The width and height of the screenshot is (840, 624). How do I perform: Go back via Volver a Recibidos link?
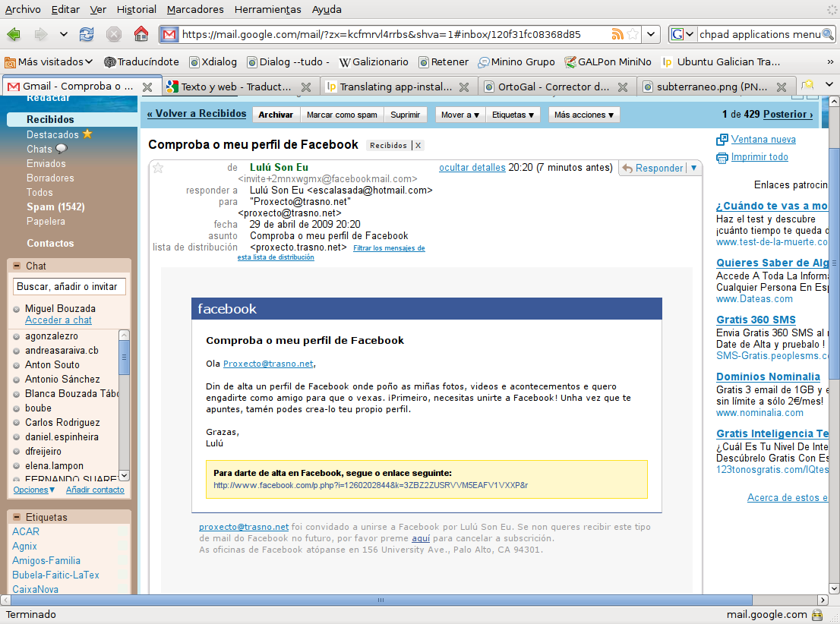tap(197, 114)
